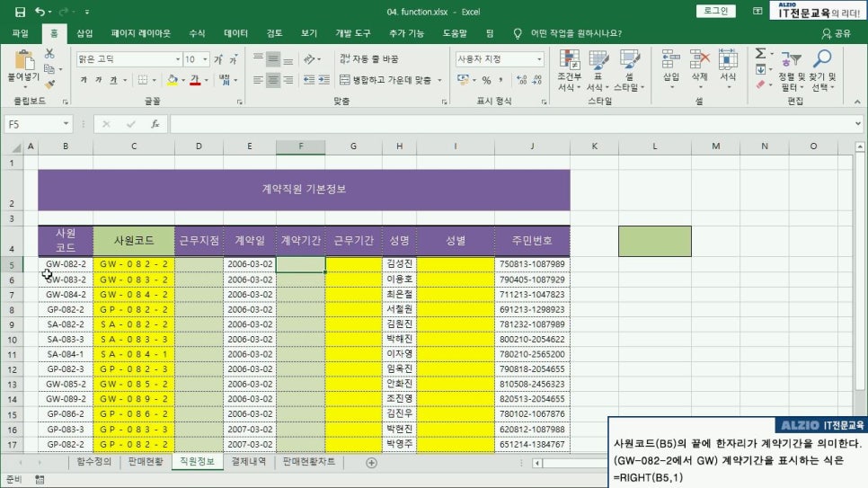This screenshot has height=488, width=868.
Task: Expand formula bar with chevron
Action: (x=858, y=124)
